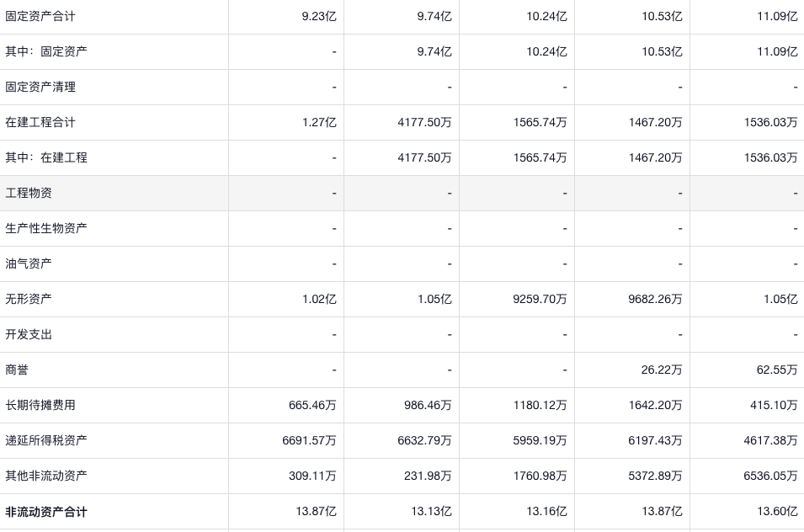The height and width of the screenshot is (532, 804).
Task: Click the 固定资产合计 row label
Action: coord(40,16)
